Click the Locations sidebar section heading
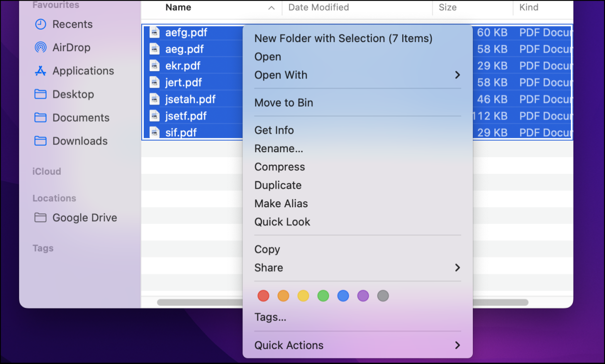Viewport: 605px width, 364px height. (54, 198)
